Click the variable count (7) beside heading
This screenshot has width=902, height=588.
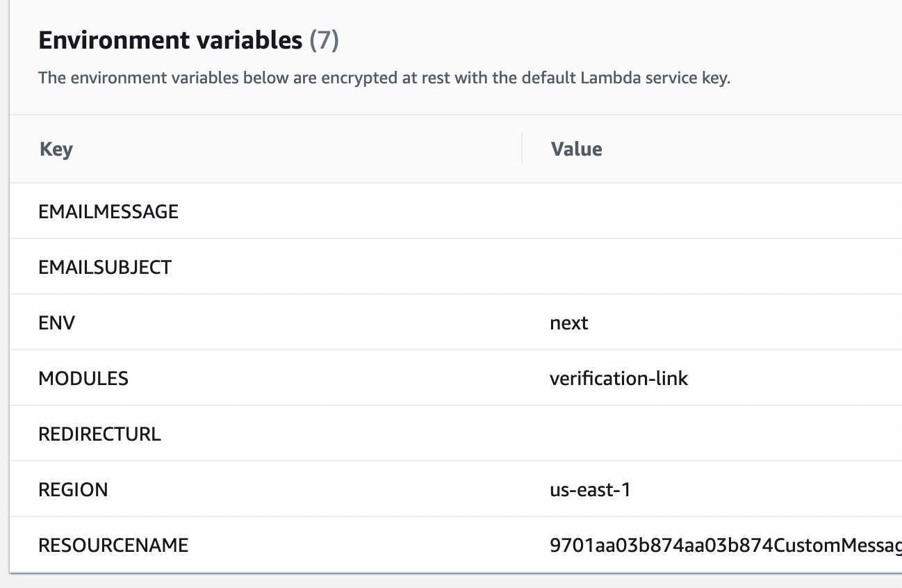[x=324, y=41]
